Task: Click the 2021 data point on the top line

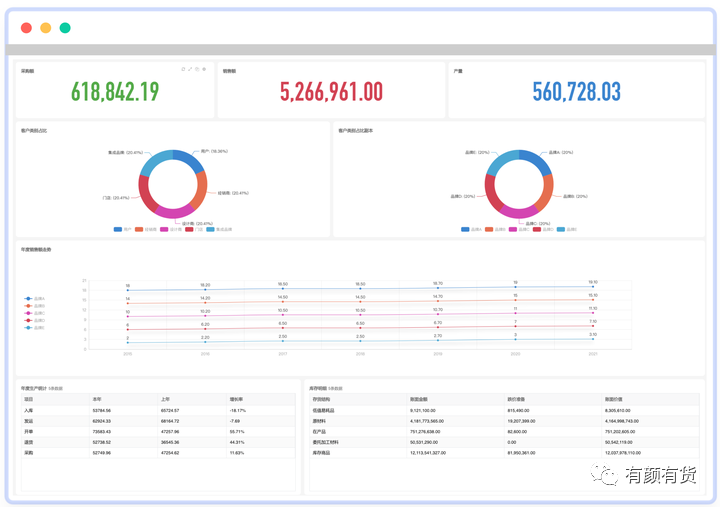Action: point(593,287)
